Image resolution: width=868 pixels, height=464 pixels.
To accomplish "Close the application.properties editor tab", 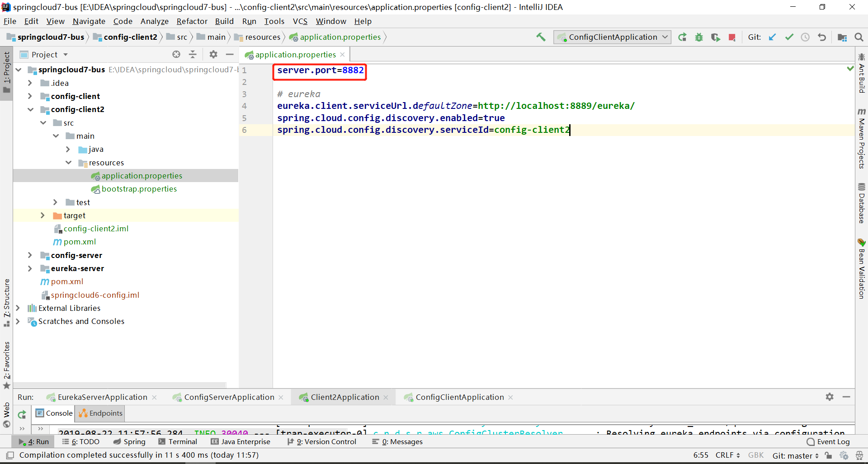I will point(342,54).
